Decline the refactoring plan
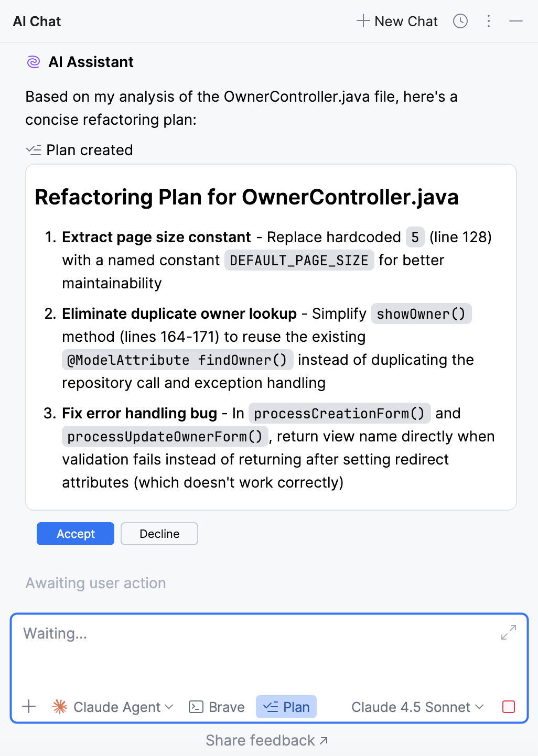538x756 pixels. click(x=159, y=534)
